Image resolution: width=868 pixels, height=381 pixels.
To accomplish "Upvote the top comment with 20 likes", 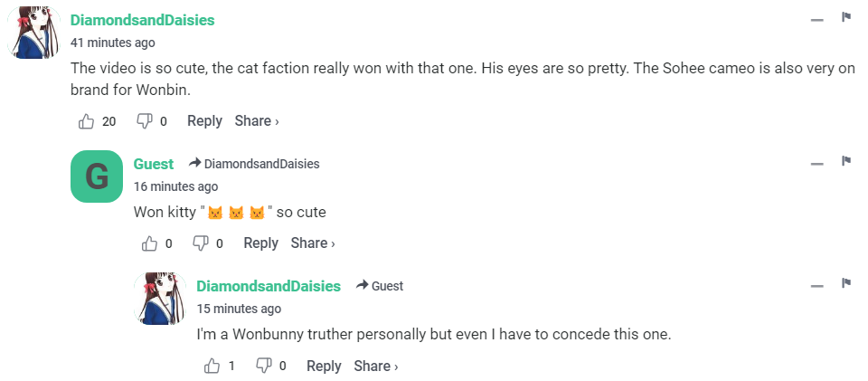I will (x=88, y=121).
